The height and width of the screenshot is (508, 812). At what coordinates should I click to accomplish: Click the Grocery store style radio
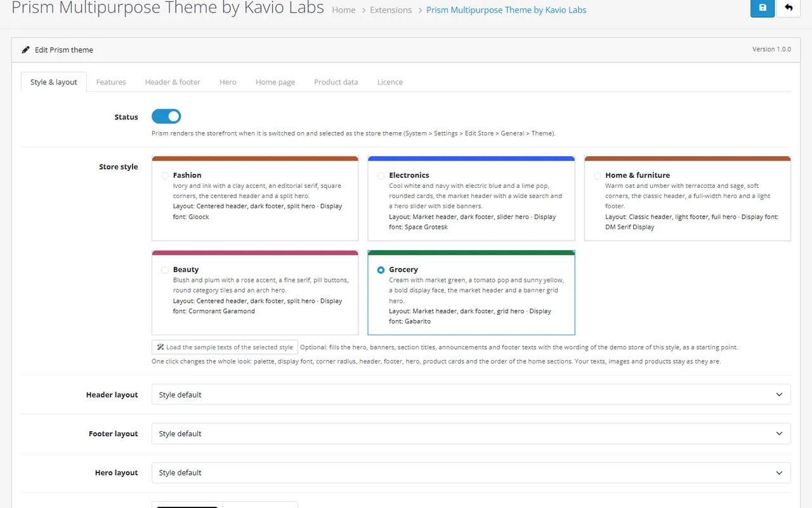coord(381,270)
